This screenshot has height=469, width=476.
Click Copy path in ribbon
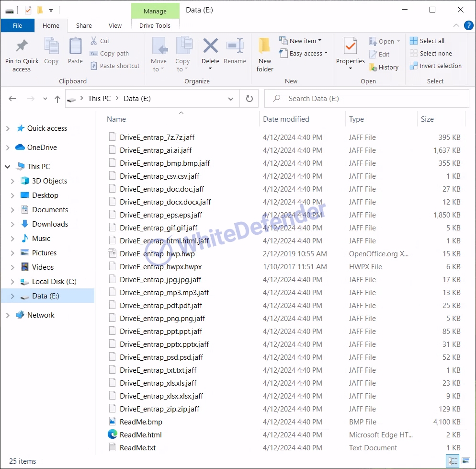click(x=110, y=54)
